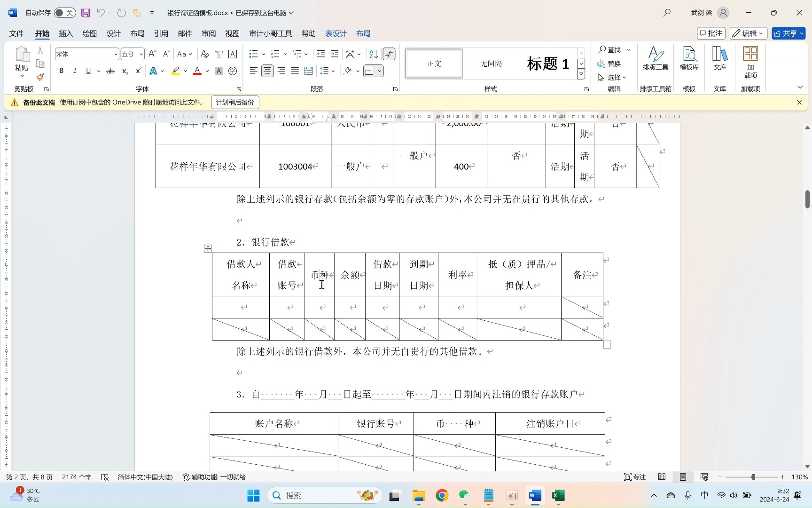Open the 审计小哥工具 tab
This screenshot has height=508, width=812.
tap(271, 33)
